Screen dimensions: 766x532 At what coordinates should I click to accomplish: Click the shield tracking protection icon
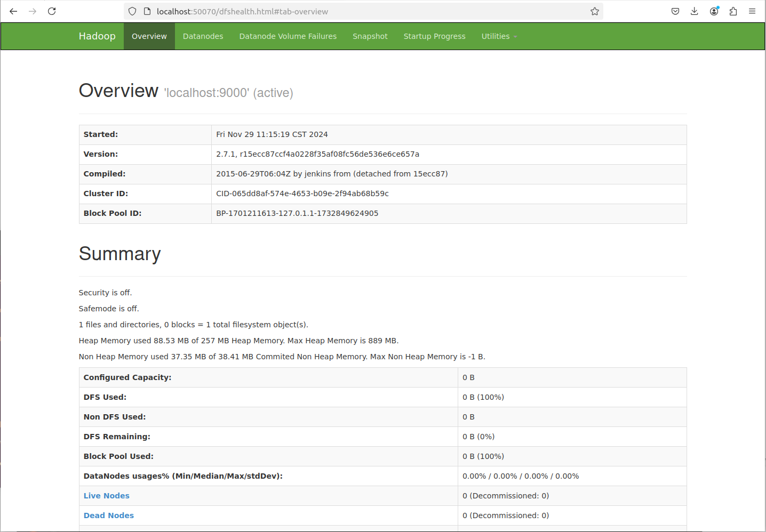(x=132, y=11)
